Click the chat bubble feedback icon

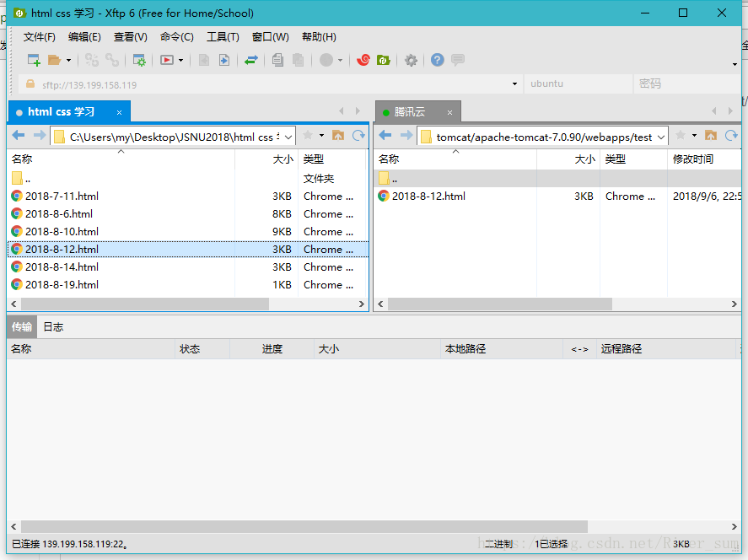[x=458, y=60]
